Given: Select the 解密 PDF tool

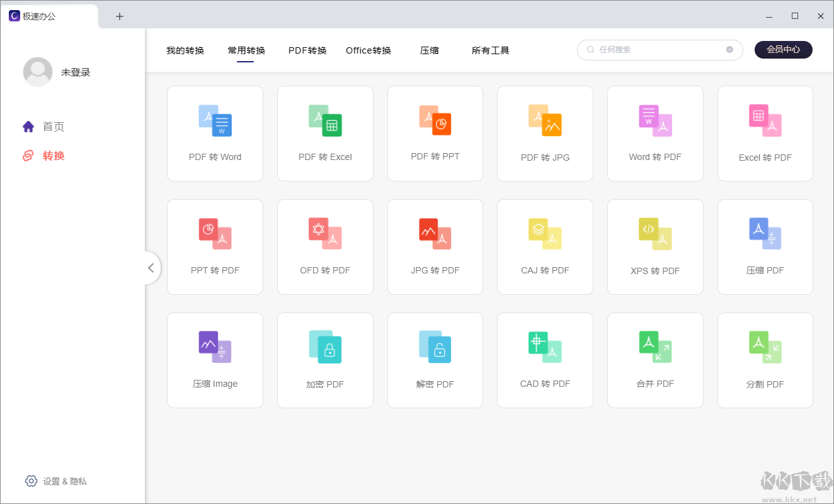Looking at the screenshot, I should (435, 360).
